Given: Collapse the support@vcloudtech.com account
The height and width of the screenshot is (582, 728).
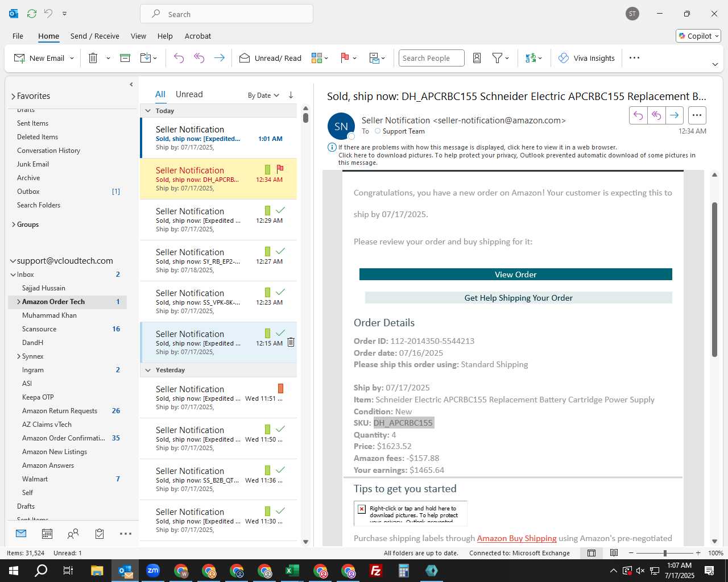Looking at the screenshot, I should [13, 261].
